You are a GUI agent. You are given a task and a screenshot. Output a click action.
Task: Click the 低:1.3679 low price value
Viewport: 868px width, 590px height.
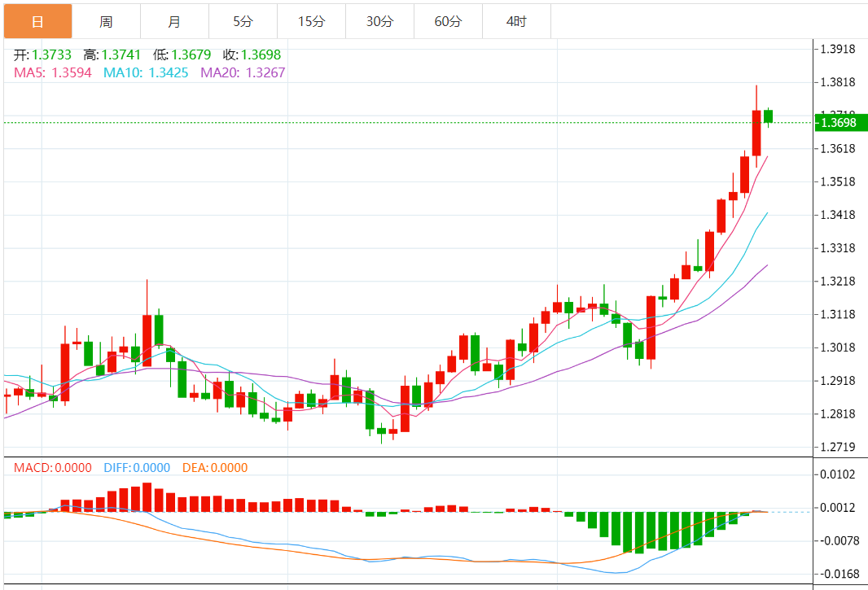point(182,55)
